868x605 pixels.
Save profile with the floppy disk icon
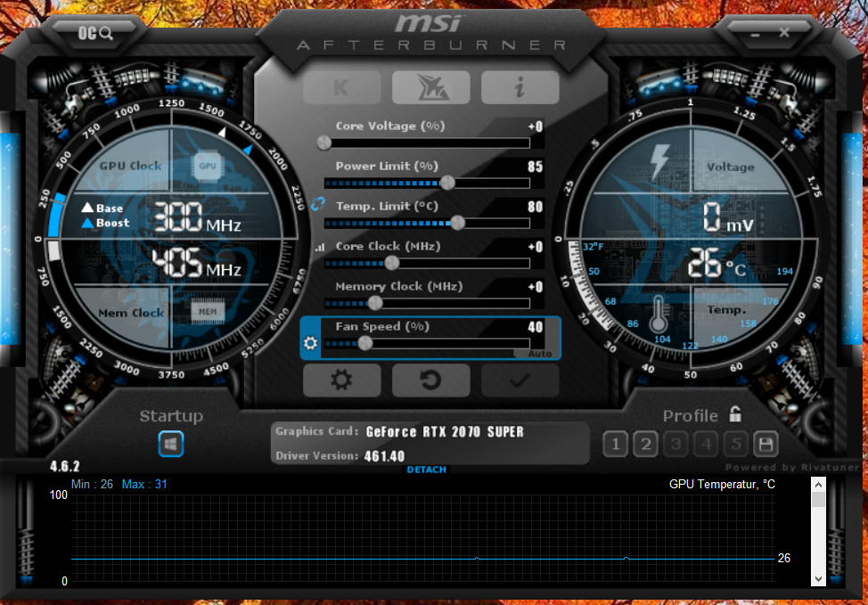click(766, 444)
